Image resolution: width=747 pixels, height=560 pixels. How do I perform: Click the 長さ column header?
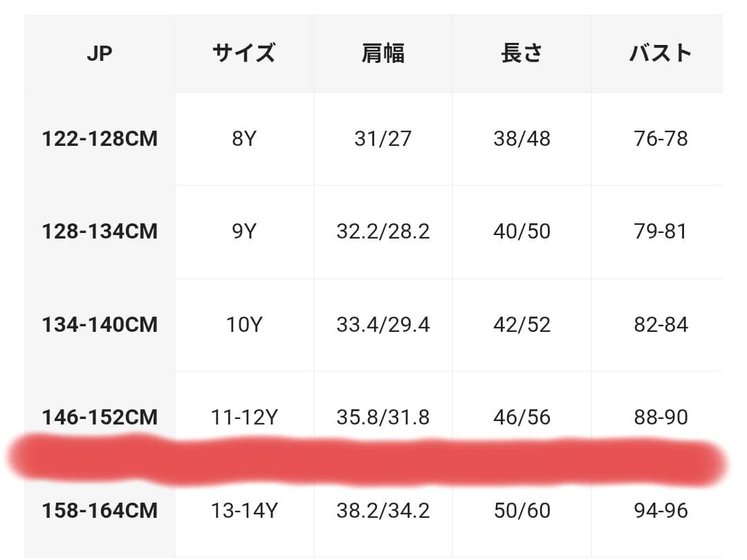[x=522, y=54]
